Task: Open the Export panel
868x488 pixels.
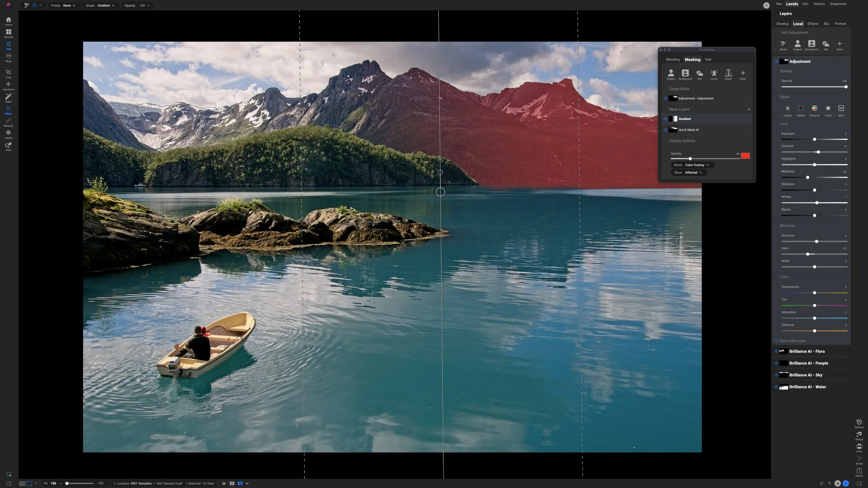Action: coord(859,472)
